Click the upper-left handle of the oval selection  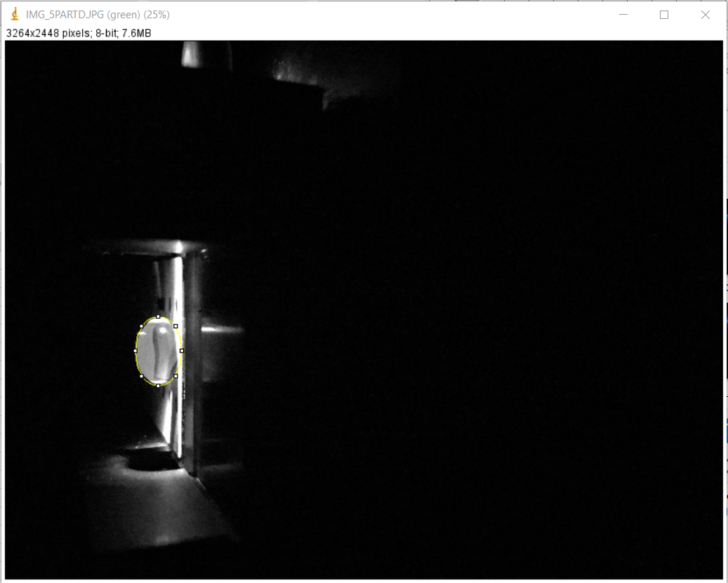[x=142, y=326]
